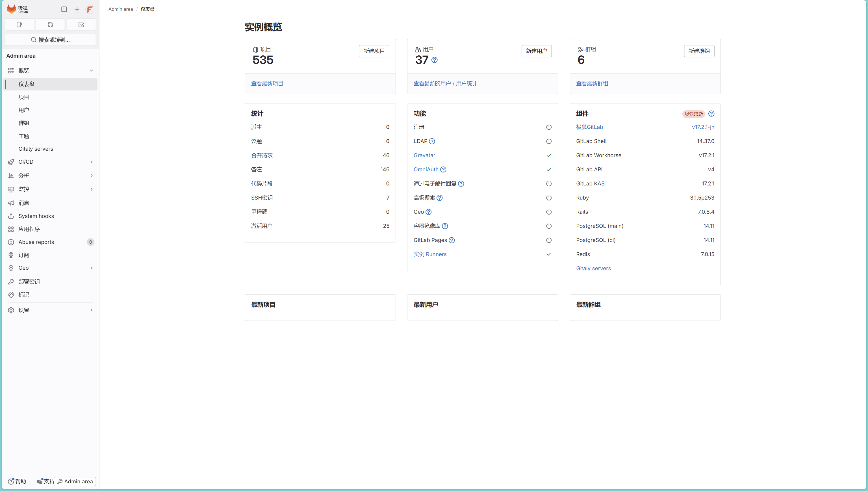Screen dimensions: 868x491
Task: Click the sign-up power status icon
Action: pos(548,127)
